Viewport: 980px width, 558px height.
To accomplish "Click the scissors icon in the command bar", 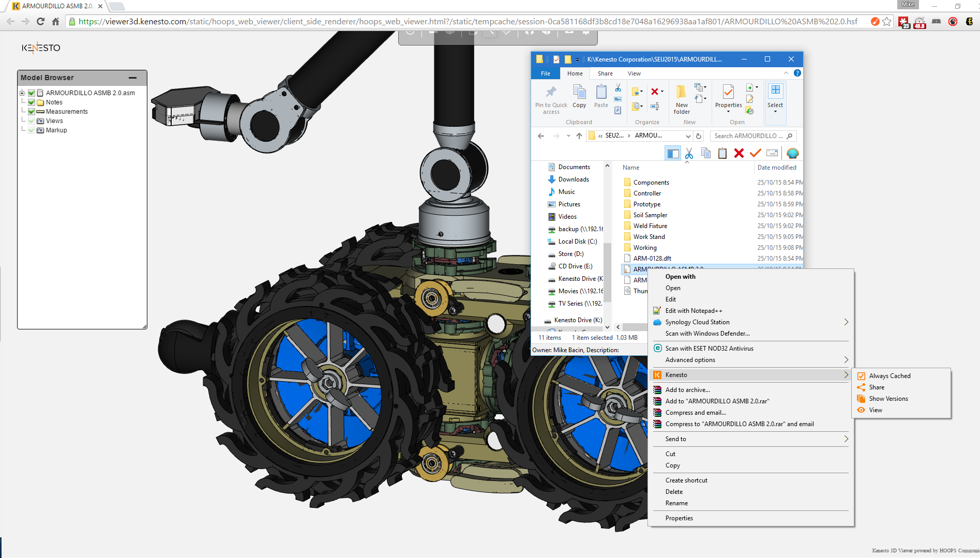I will point(689,153).
